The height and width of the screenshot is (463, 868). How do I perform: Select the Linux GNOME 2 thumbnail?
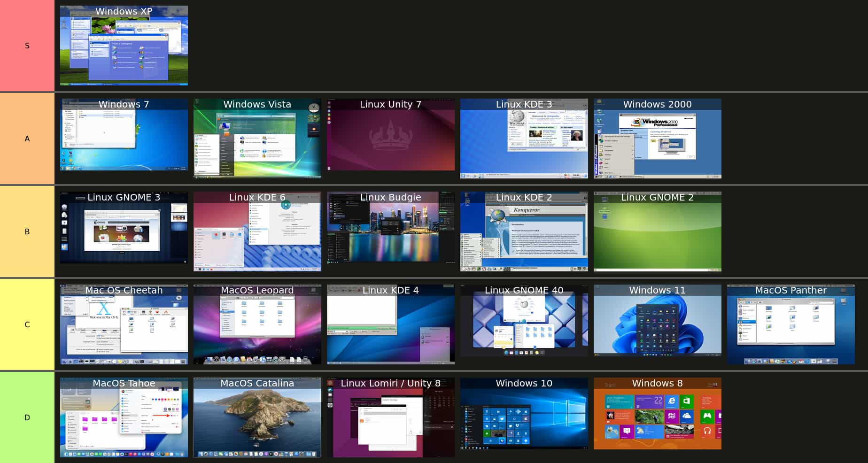[658, 231]
